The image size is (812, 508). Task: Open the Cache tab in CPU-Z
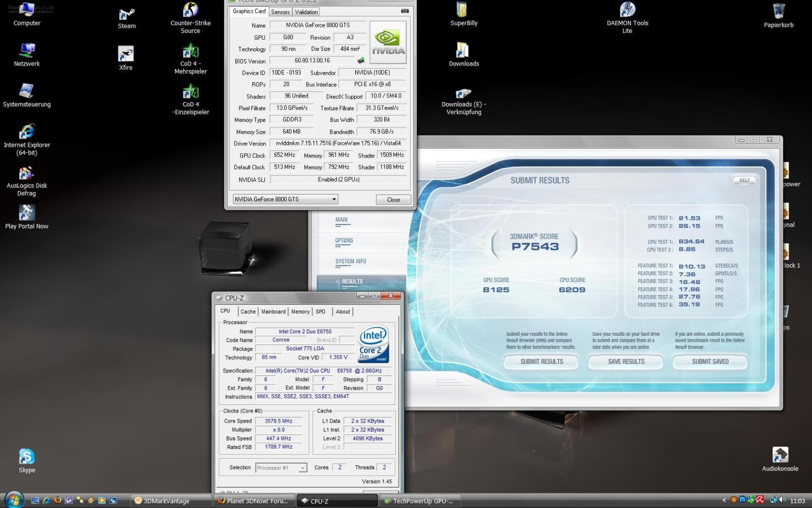(248, 311)
